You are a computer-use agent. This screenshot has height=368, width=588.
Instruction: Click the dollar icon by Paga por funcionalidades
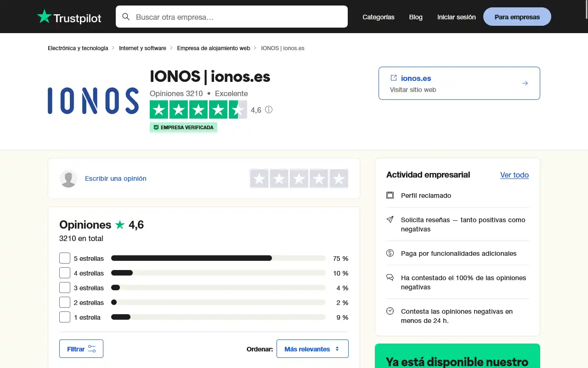(390, 253)
